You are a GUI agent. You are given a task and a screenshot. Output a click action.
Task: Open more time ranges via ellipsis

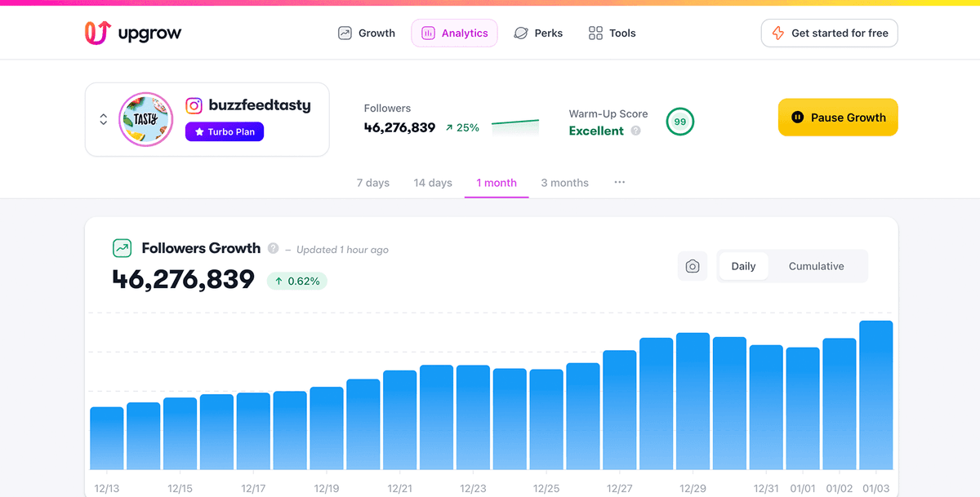tap(619, 182)
